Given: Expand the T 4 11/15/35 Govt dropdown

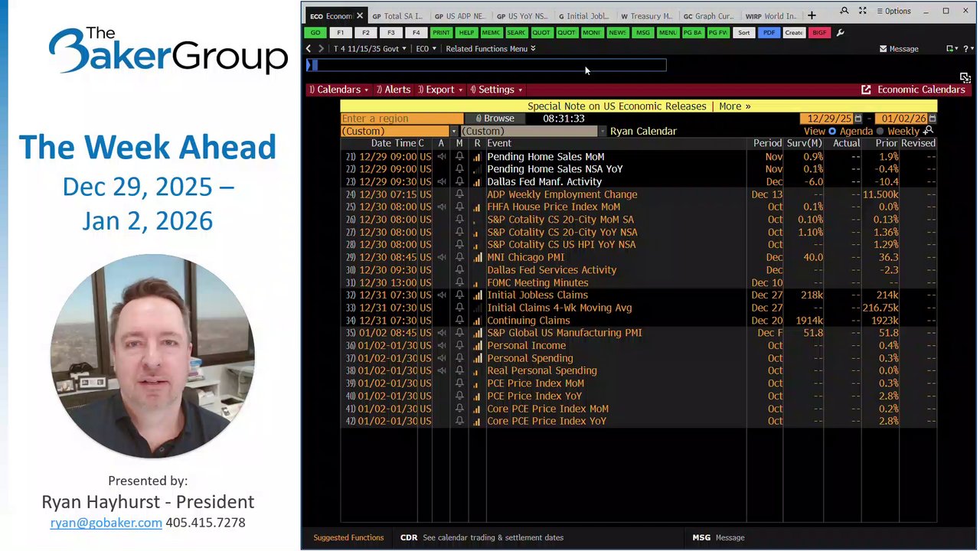Looking at the screenshot, I should [x=370, y=49].
